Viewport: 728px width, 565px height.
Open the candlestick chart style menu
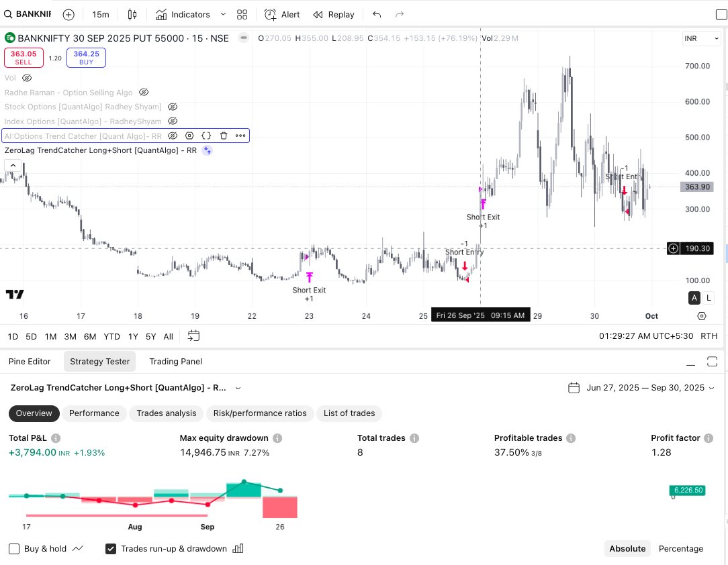tap(132, 14)
